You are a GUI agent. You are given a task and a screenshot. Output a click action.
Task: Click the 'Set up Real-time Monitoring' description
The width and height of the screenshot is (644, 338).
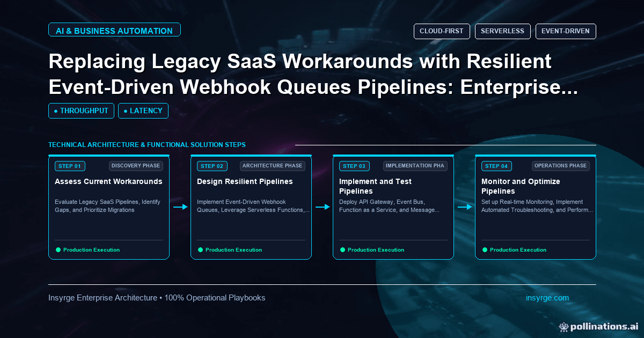click(x=537, y=206)
